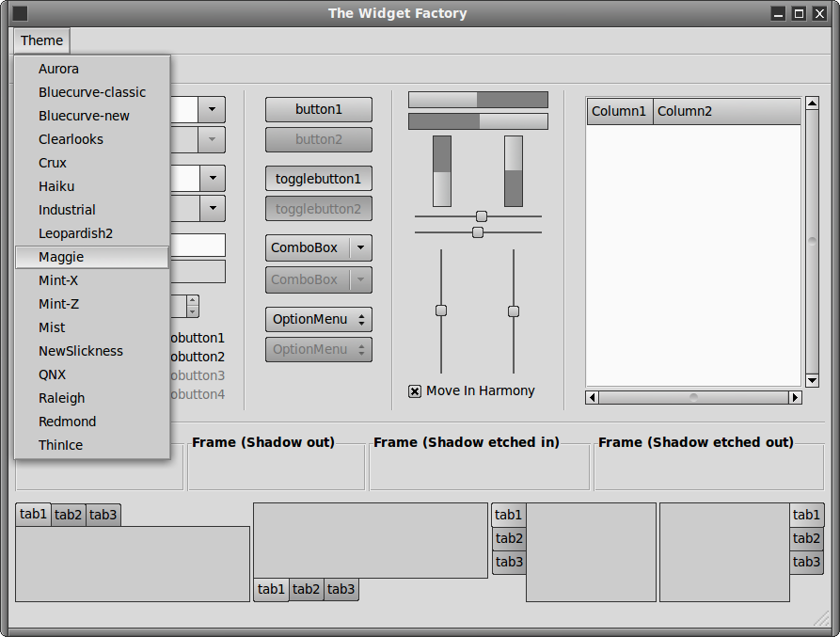Choose the Industrial theme
Image resolution: width=840 pixels, height=637 pixels.
(92, 210)
